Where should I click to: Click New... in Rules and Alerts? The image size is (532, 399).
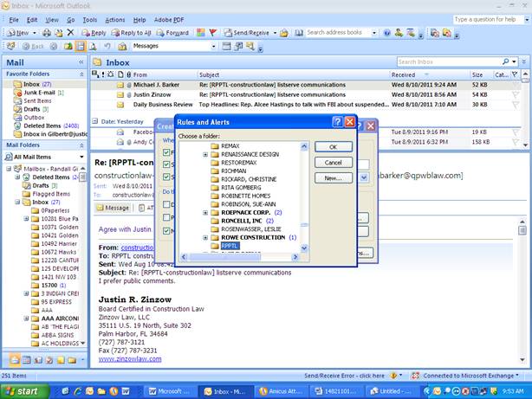tap(334, 178)
